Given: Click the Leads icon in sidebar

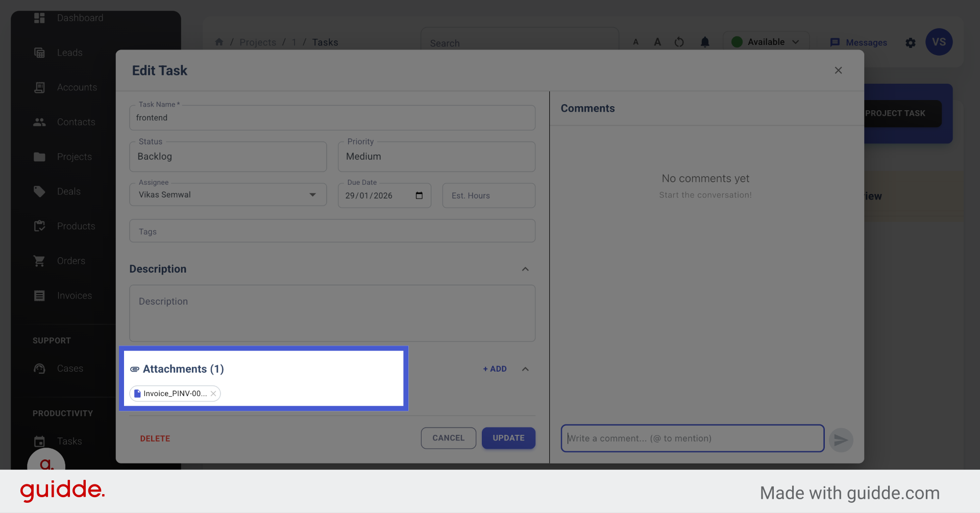Looking at the screenshot, I should click(x=39, y=53).
